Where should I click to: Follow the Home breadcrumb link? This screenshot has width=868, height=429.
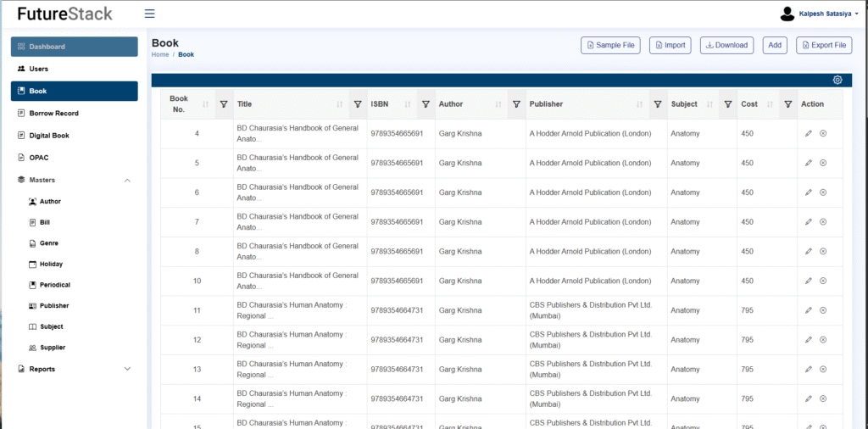click(x=160, y=55)
